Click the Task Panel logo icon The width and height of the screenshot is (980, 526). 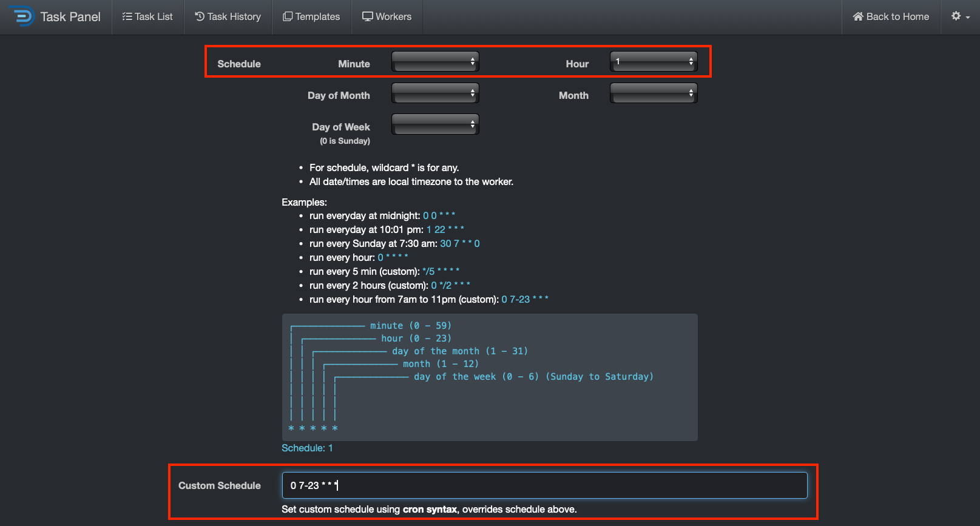[x=22, y=16]
